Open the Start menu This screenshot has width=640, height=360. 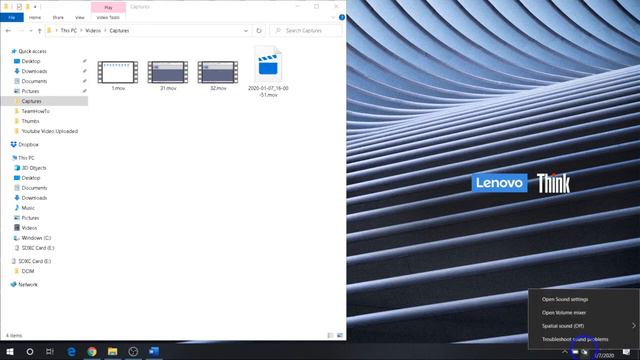10,351
